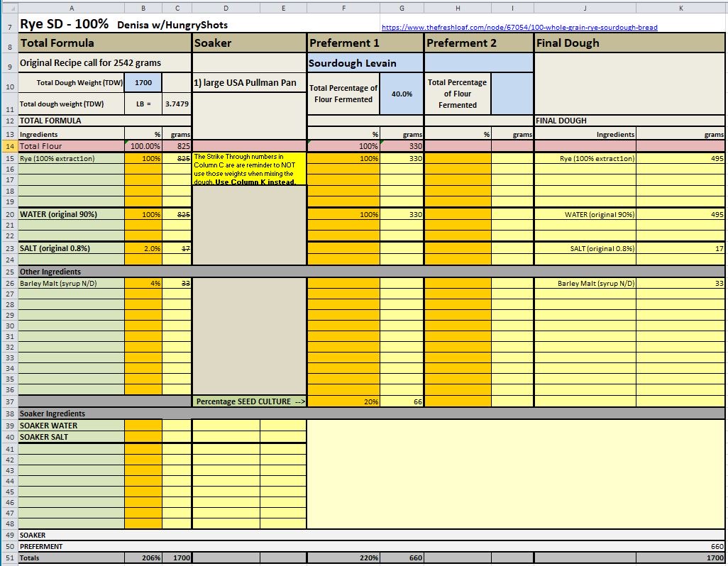Click the Total Dough Weight 1700 cell
Image resolution: width=728 pixels, height=566 pixels.
tap(143, 83)
